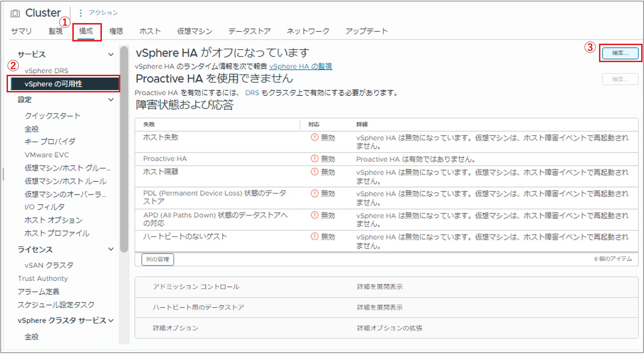The height and width of the screenshot is (354, 644).
Task: Click the 編集 button for vSphere HA
Action: click(620, 53)
